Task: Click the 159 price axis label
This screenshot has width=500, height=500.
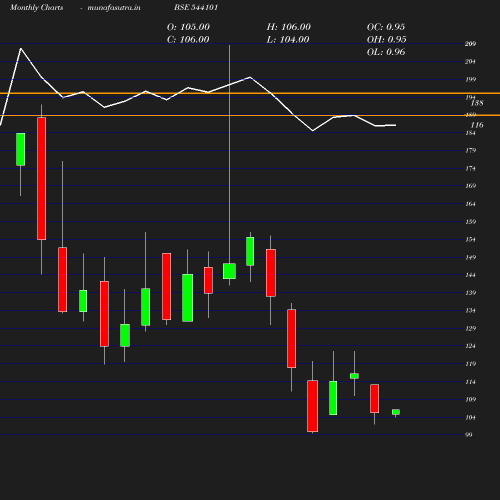Action: click(x=470, y=222)
